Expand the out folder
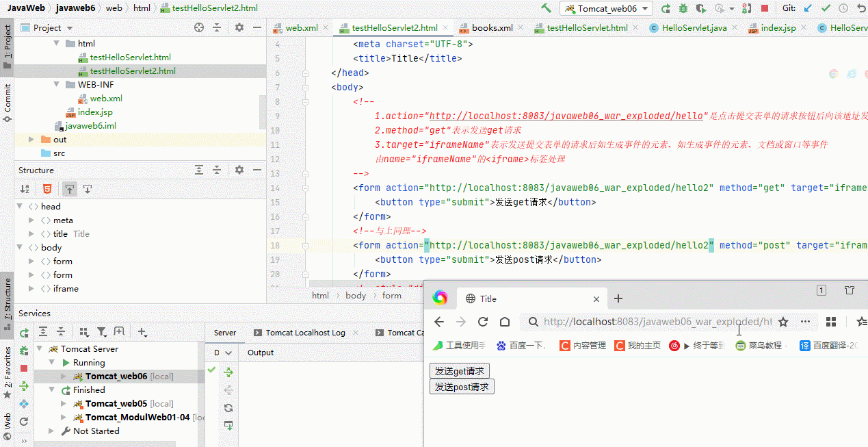Screen dimensions: 868x447 point(31,139)
